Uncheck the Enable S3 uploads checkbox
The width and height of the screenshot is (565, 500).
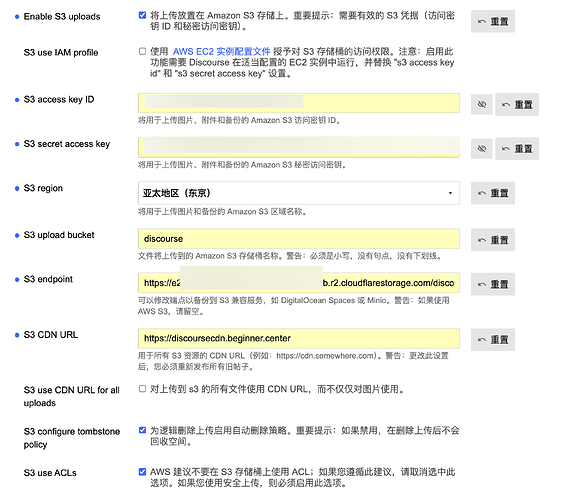142,15
